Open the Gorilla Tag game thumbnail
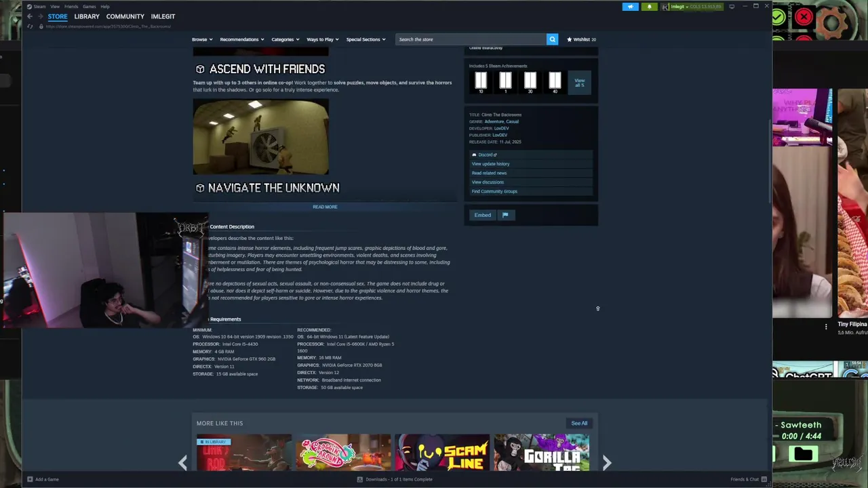Screen dimensions: 868x488 click(542, 452)
